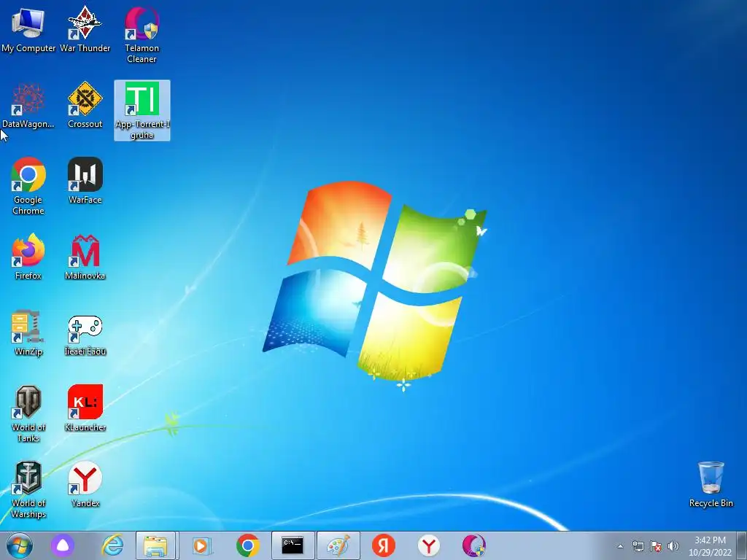Viewport: 747px width, 560px height.
Task: Open the Windows Start menu orb
Action: pos(20,545)
